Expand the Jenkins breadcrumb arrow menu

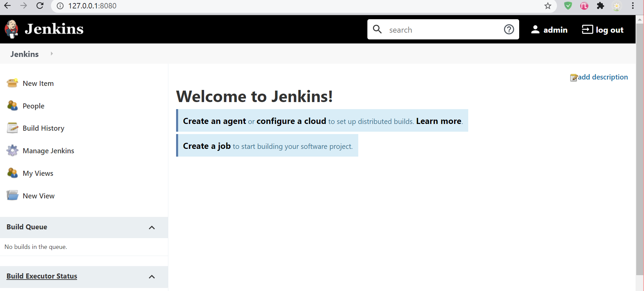(x=52, y=54)
